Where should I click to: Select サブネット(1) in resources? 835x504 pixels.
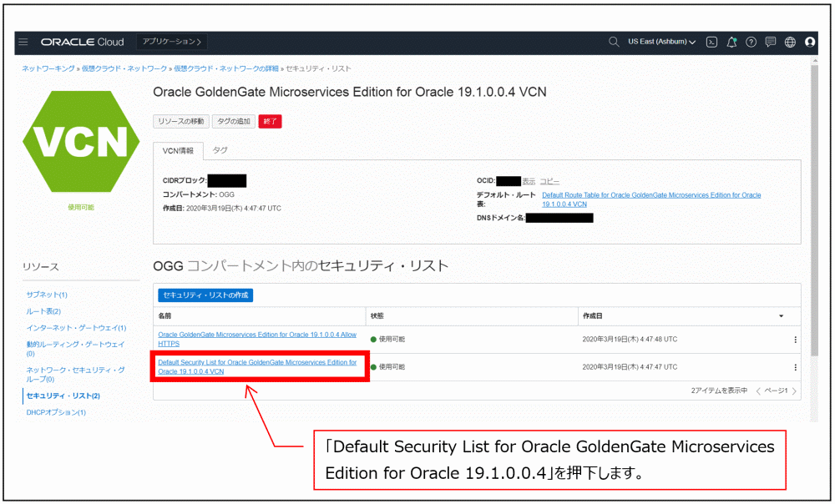pyautogui.click(x=47, y=295)
